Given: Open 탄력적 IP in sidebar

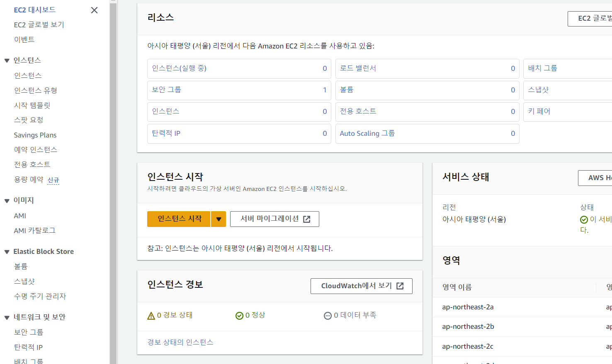Looking at the screenshot, I should (28, 347).
